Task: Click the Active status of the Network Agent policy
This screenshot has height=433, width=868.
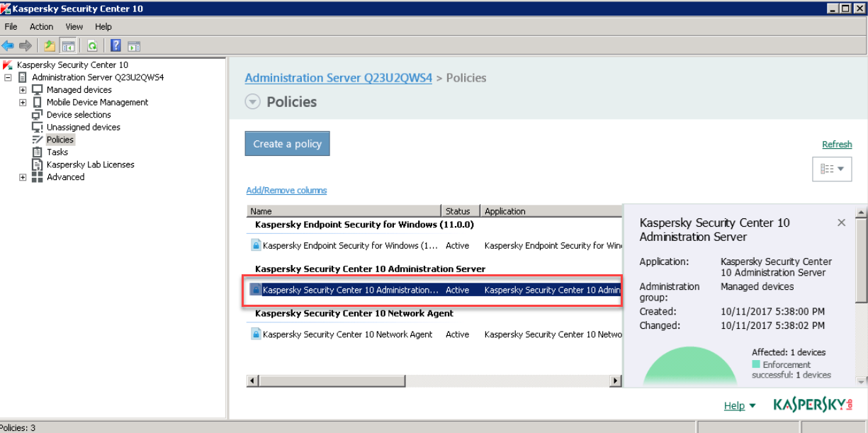Action: (458, 334)
